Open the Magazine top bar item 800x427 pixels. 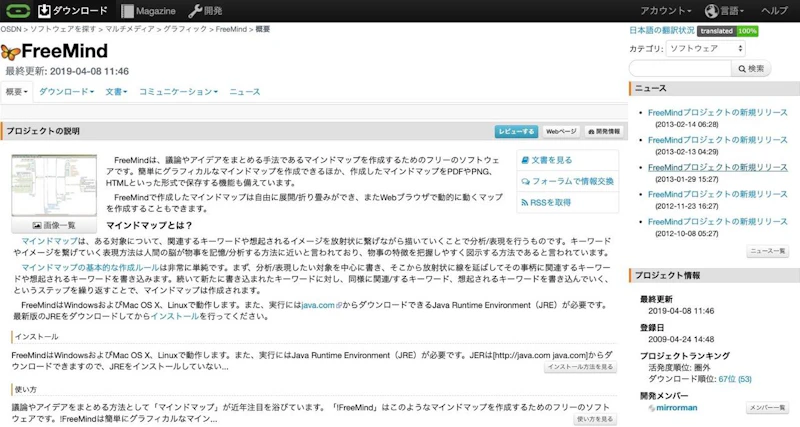pos(148,11)
